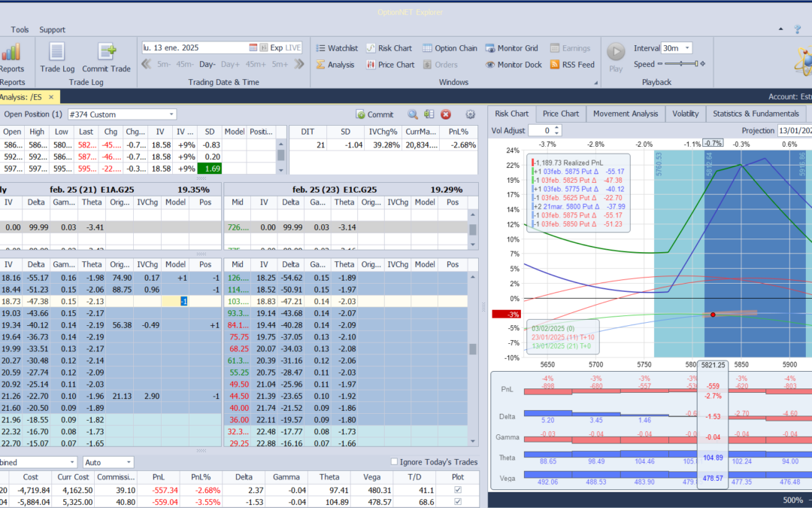
Task: Open Risk Chart from Windows group
Action: click(389, 48)
